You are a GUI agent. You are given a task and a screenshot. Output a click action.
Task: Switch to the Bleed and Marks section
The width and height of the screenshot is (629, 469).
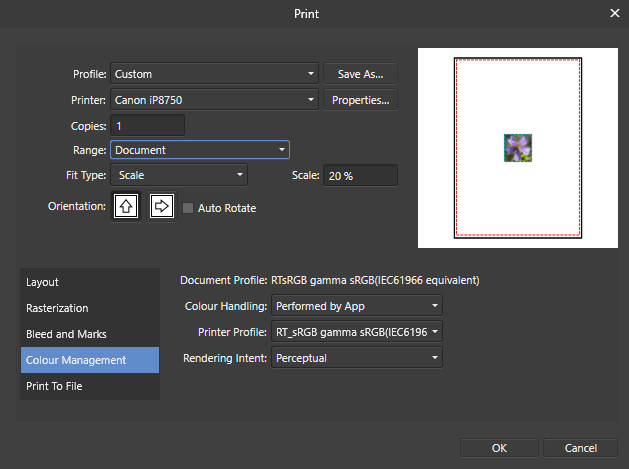pyautogui.click(x=90, y=334)
